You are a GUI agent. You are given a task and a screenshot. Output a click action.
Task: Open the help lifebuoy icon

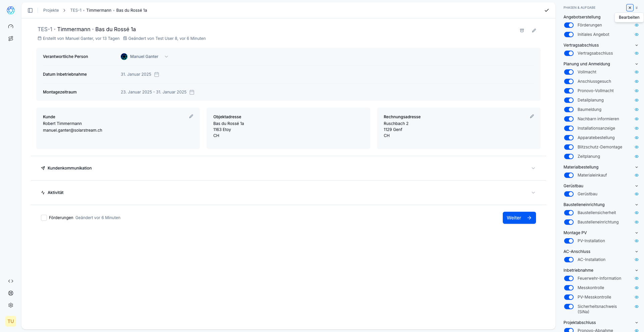click(11, 293)
